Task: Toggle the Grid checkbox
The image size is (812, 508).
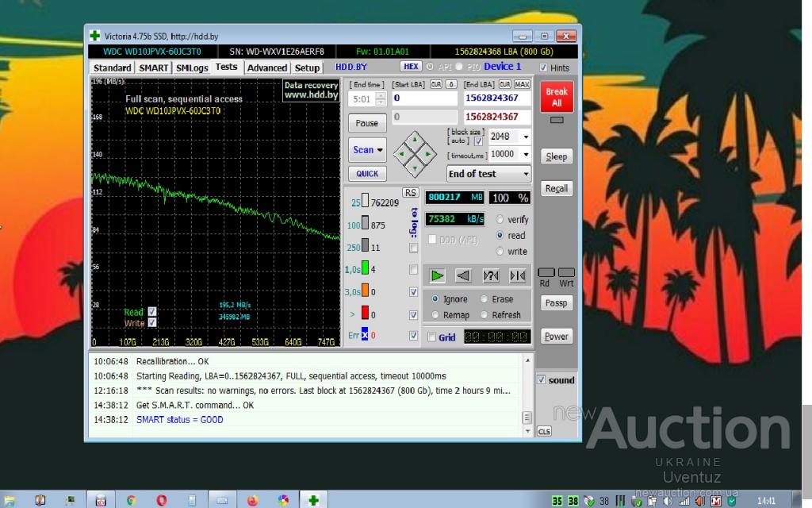Action: click(x=431, y=337)
